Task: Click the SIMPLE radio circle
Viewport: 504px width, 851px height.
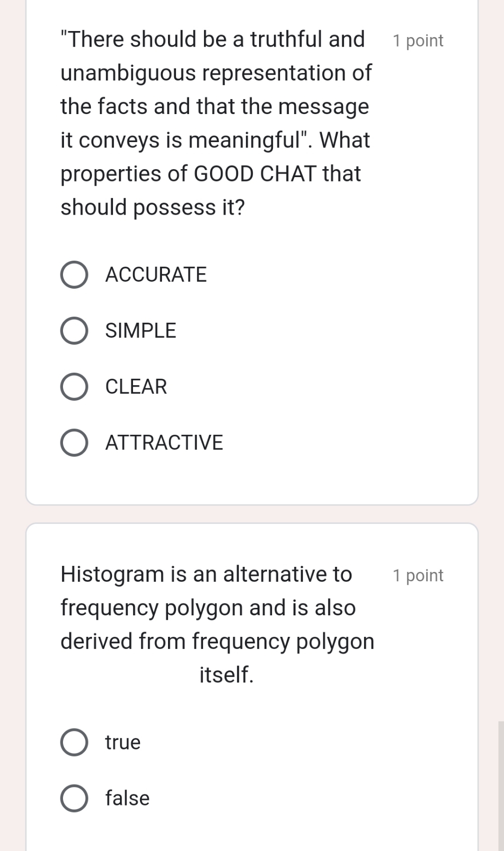Action: (74, 331)
